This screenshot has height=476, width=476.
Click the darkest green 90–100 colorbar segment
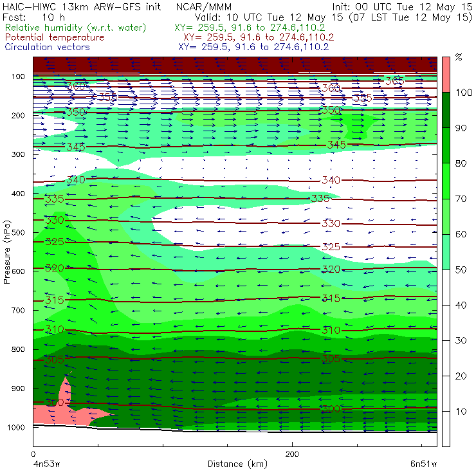(x=446, y=110)
